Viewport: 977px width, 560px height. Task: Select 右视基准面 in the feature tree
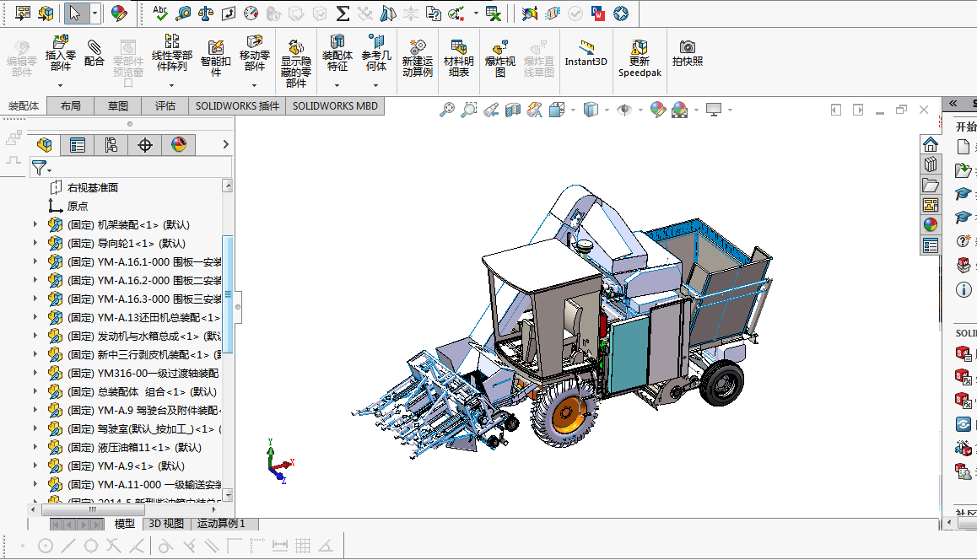[x=93, y=187]
